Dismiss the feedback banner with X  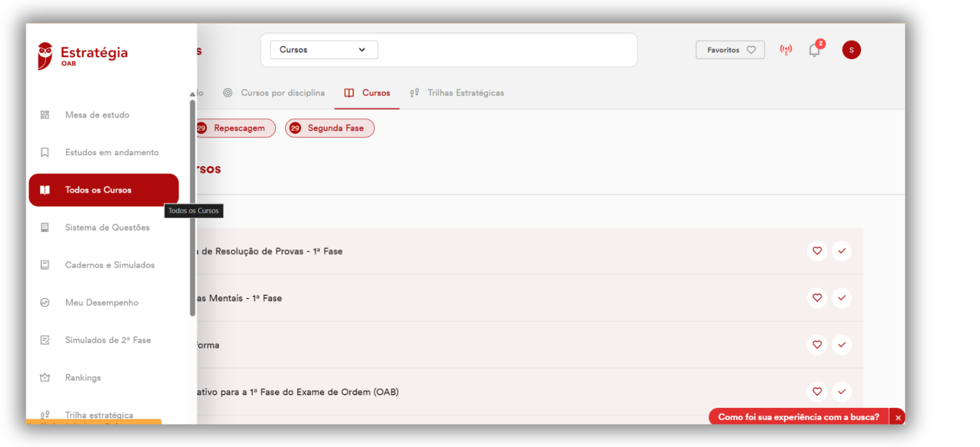click(897, 417)
